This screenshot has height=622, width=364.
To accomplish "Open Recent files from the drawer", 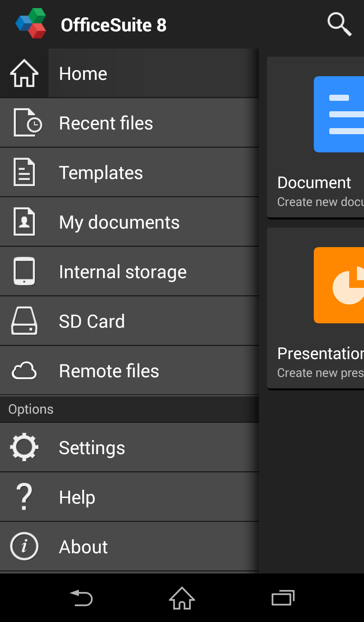I will 129,123.
